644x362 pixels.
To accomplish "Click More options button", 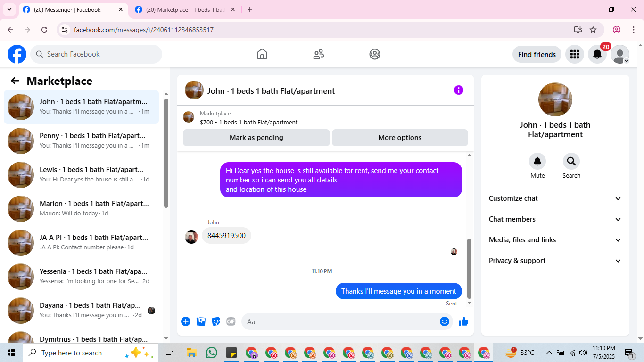I will tap(400, 138).
